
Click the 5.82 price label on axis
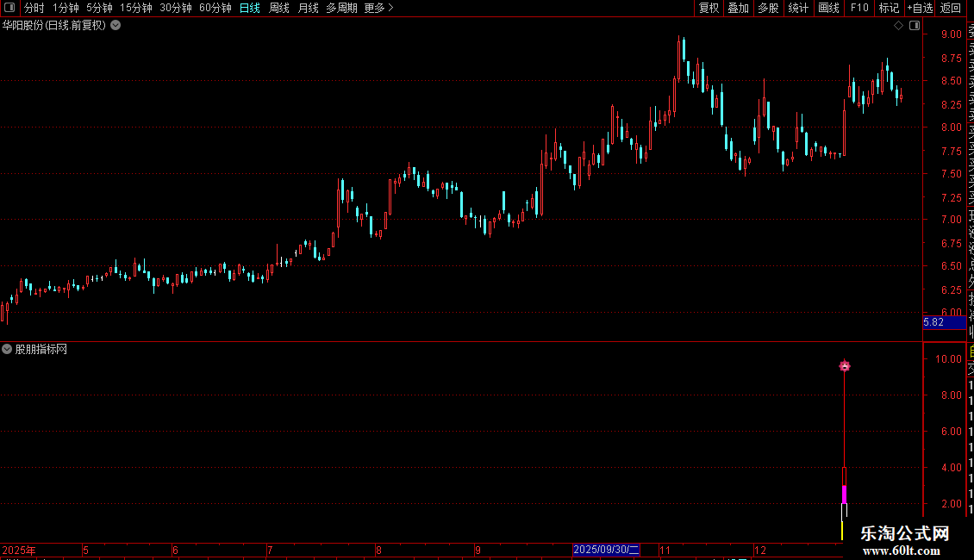tap(944, 322)
